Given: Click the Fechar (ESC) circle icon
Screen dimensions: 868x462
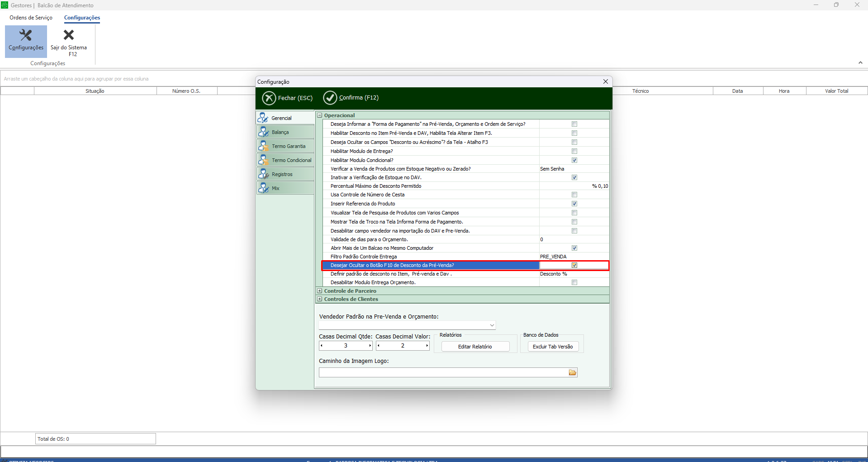Looking at the screenshot, I should coord(269,98).
